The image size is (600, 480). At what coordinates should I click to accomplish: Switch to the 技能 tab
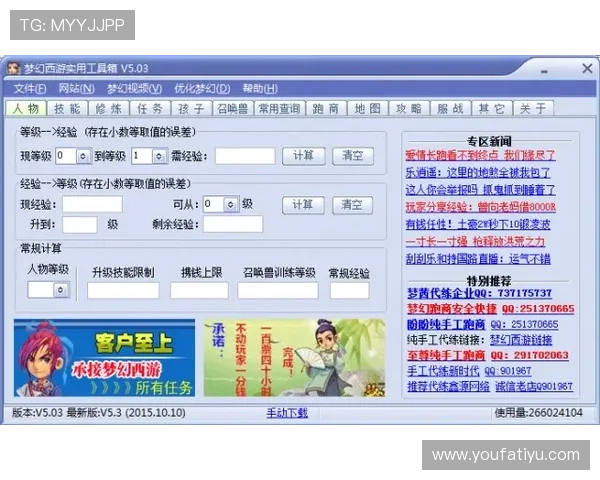[67, 108]
